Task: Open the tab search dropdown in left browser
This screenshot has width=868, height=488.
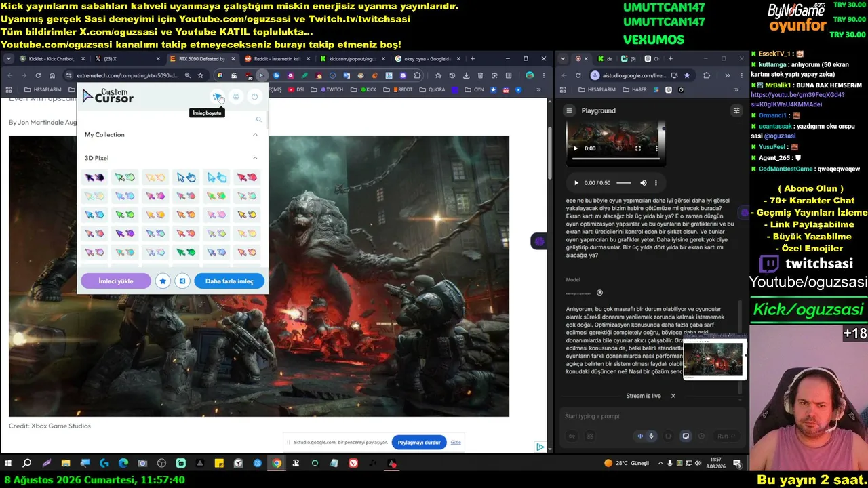Action: (x=9, y=59)
